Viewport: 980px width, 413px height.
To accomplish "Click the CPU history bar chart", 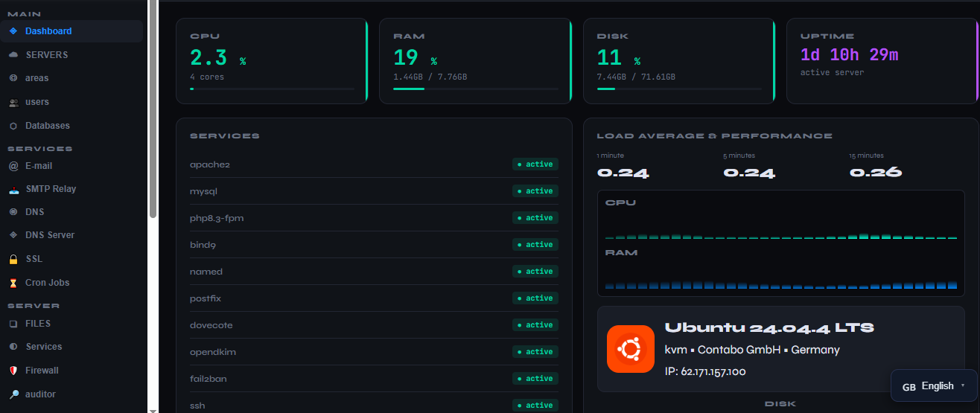I will pos(781,236).
